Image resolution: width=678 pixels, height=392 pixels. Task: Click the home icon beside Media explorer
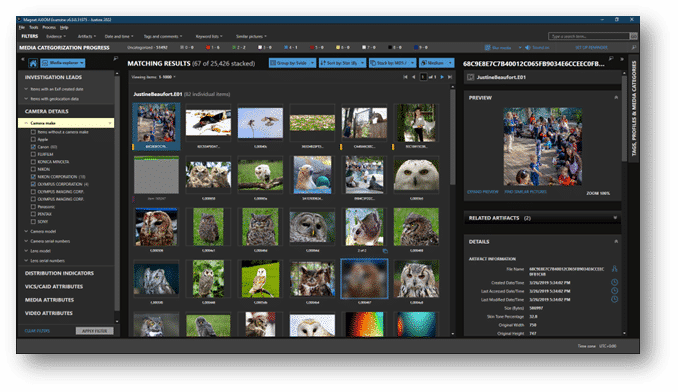click(x=33, y=63)
